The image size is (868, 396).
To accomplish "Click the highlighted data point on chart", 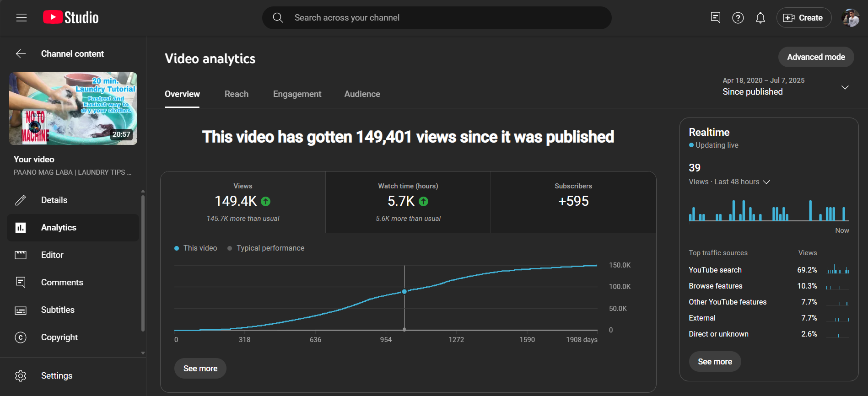I will coord(404,291).
